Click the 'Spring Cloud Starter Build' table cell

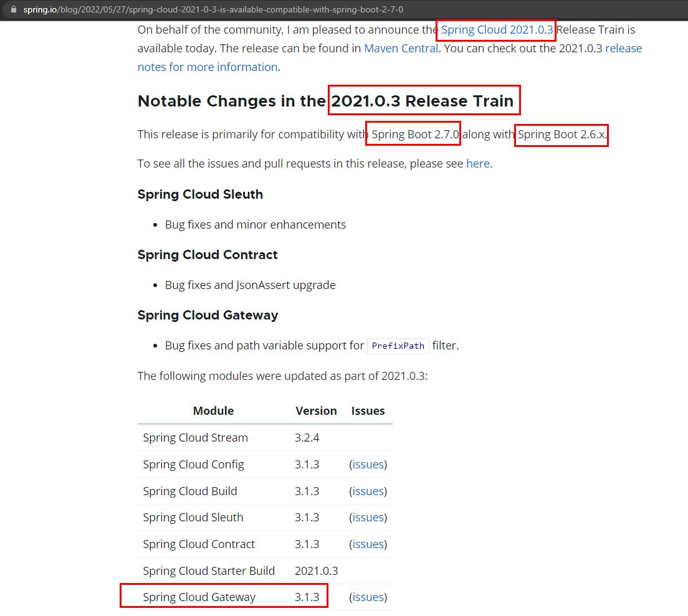(209, 571)
